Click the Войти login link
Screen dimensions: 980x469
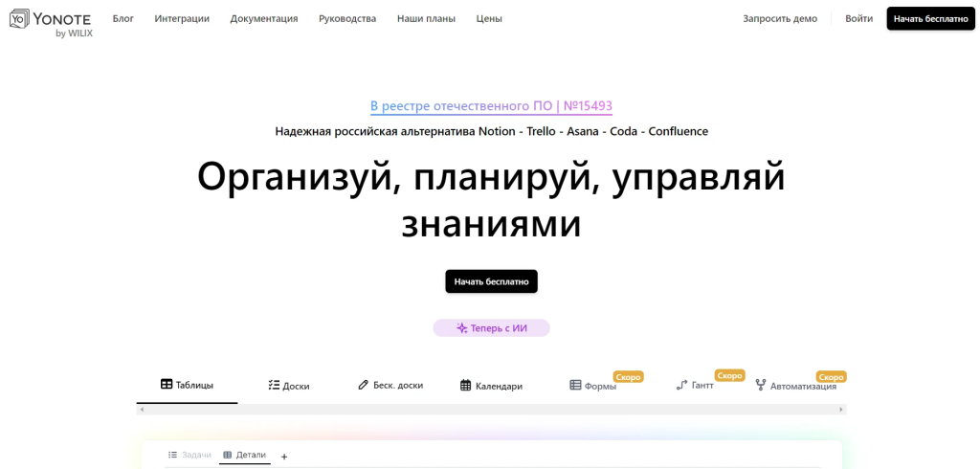858,19
